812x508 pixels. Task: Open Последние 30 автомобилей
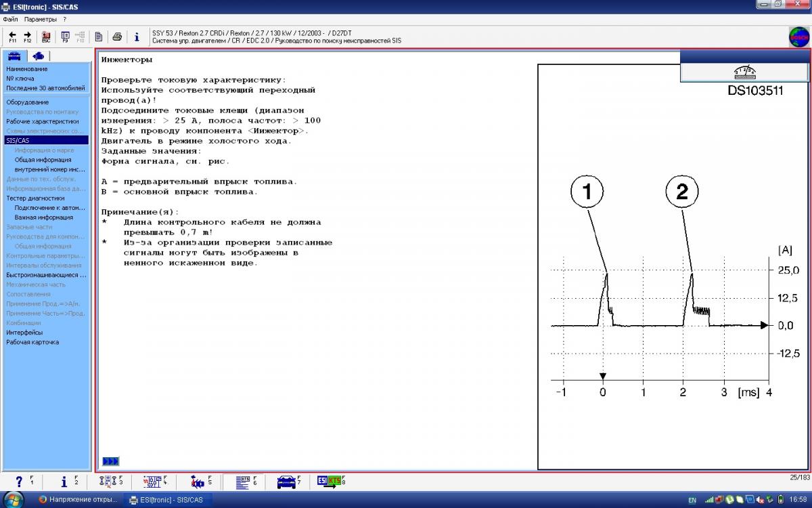46,88
